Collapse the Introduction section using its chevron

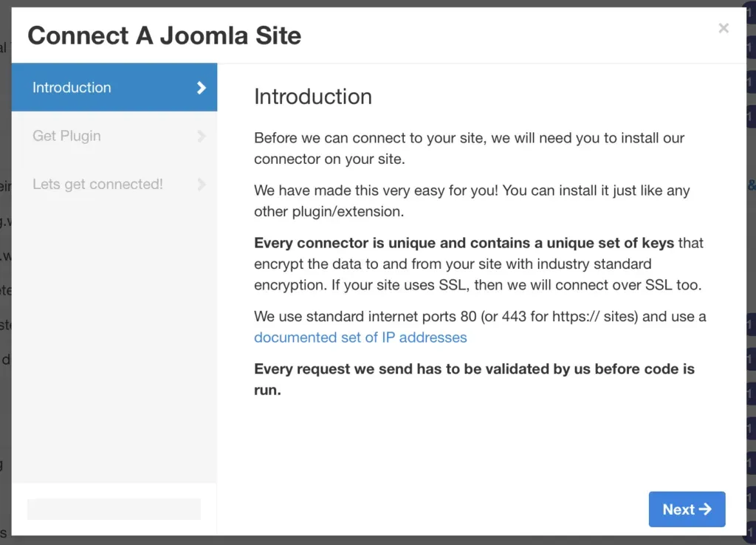click(x=201, y=87)
